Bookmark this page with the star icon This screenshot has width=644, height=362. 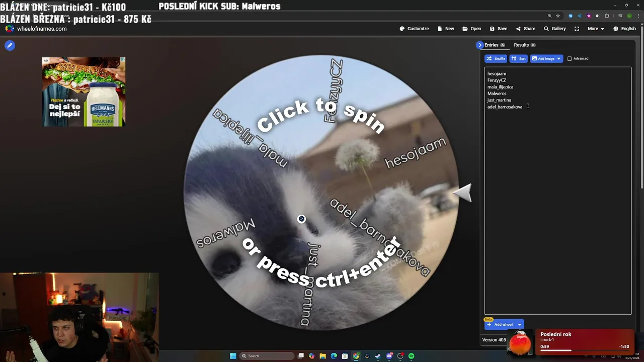(x=558, y=16)
